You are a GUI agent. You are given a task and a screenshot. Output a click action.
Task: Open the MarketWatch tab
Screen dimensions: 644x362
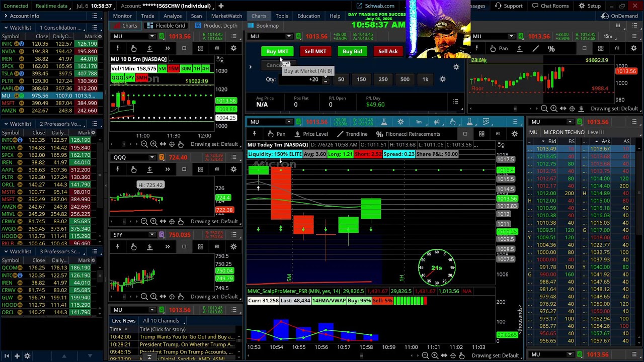(226, 16)
